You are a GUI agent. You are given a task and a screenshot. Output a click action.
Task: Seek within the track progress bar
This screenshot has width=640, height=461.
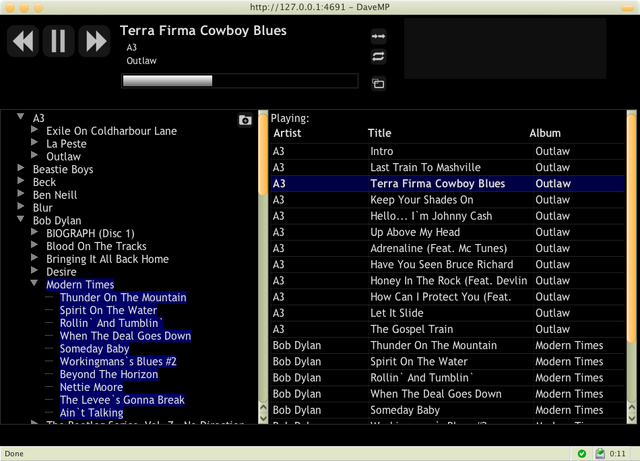(240, 81)
